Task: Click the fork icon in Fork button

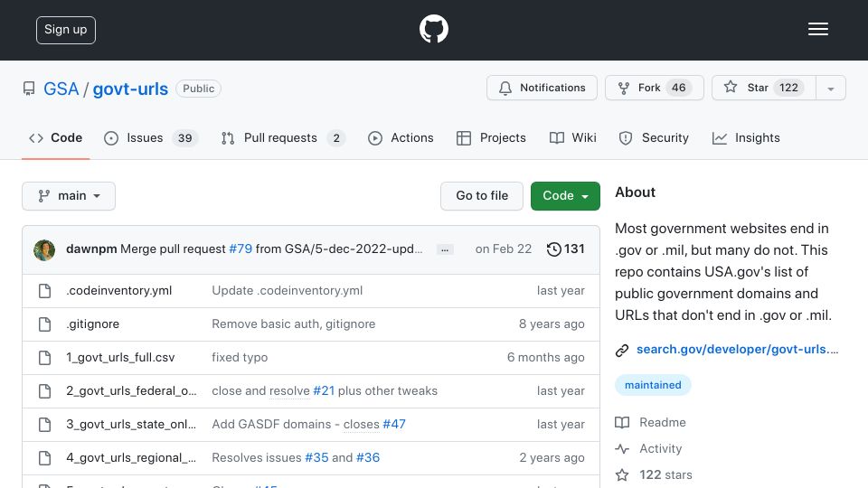Action: pos(623,88)
